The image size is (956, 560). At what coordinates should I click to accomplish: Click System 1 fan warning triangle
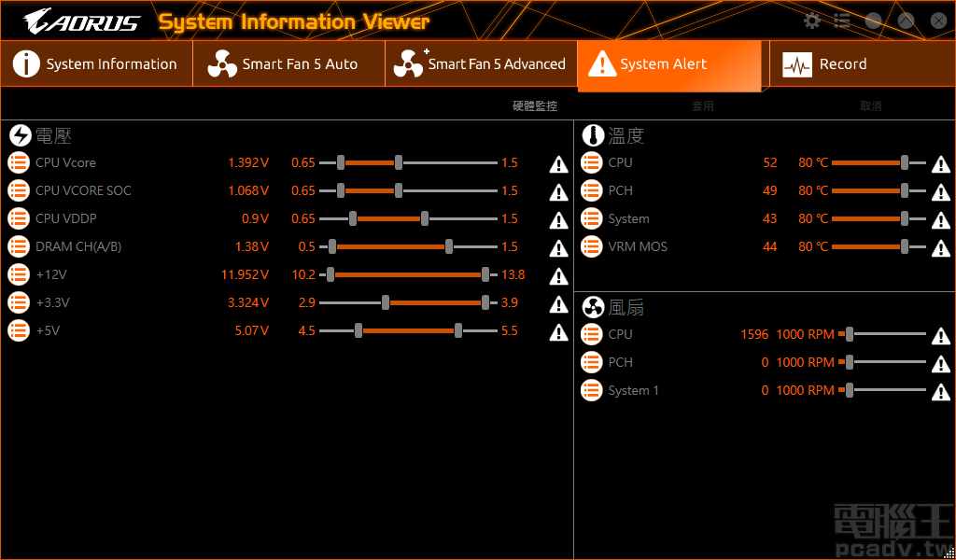941,392
